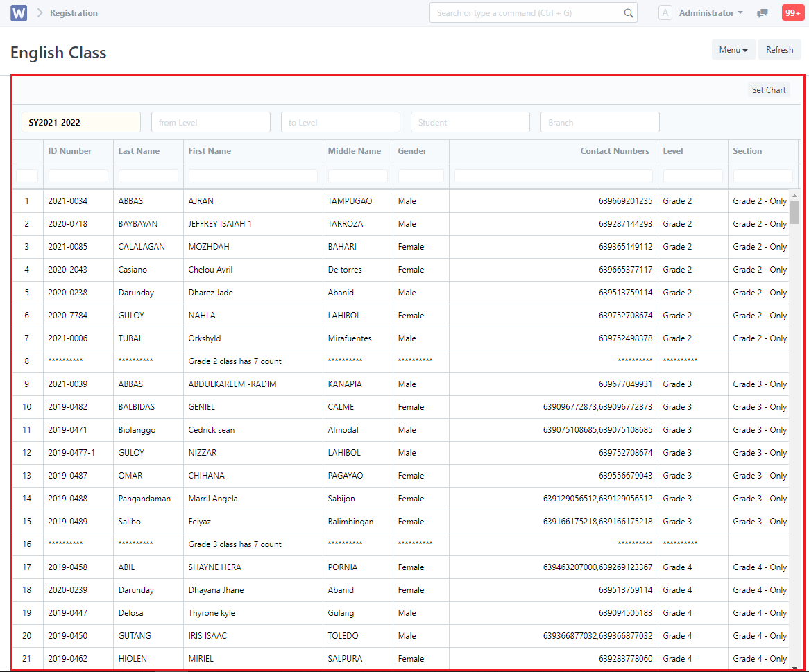Sort by the Section column header
Screen dimensions: 809x672
[x=763, y=151]
